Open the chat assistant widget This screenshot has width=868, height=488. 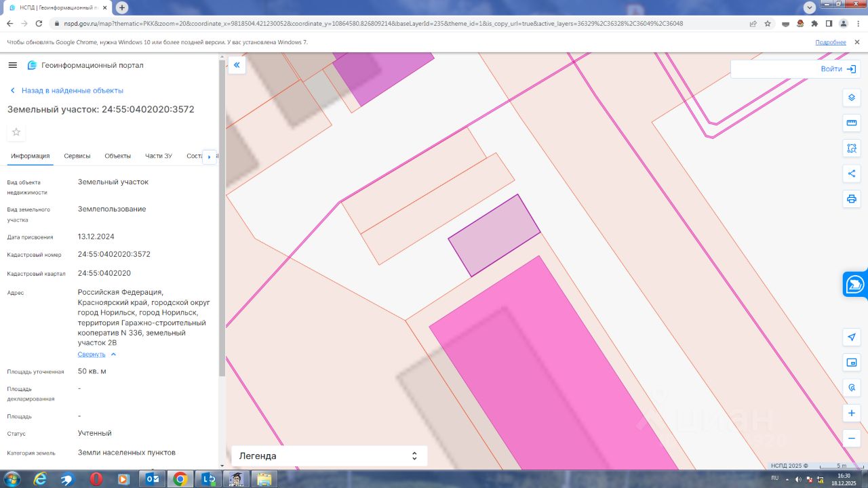tap(855, 285)
